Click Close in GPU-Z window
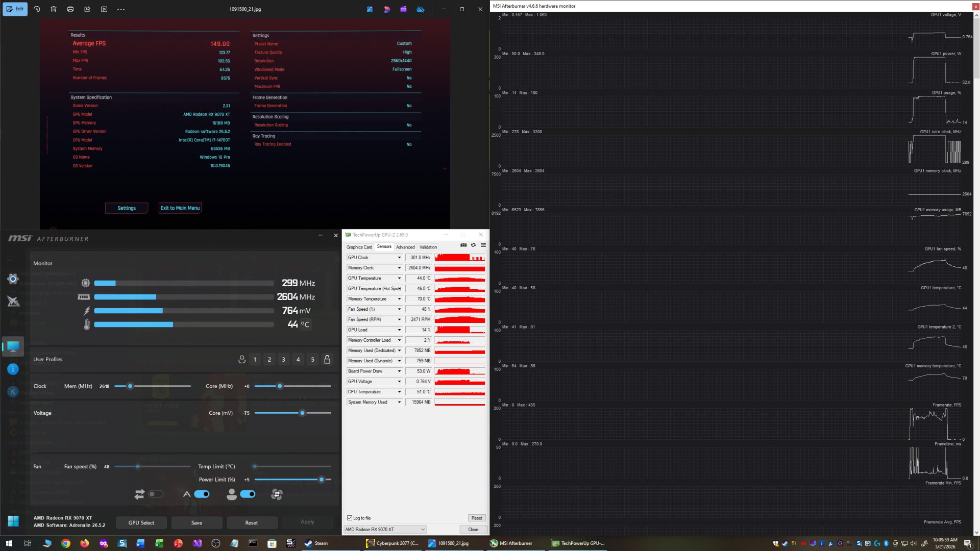The image size is (980, 551). 473,530
